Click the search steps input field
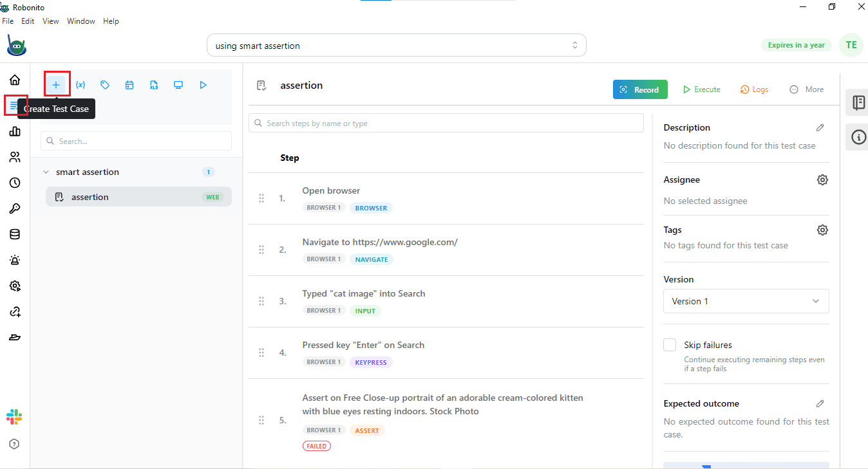 446,122
